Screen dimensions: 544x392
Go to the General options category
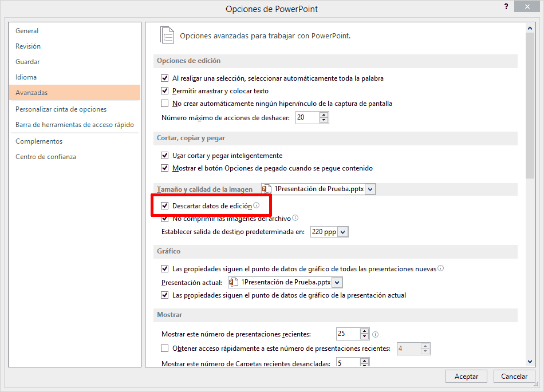point(27,31)
